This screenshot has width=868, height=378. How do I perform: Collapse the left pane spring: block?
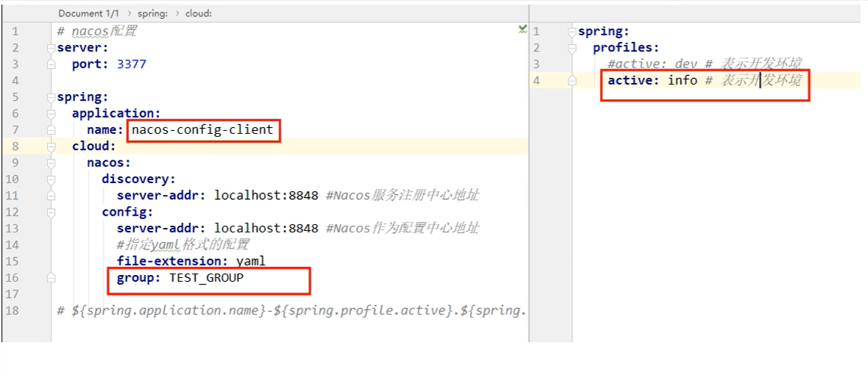tap(52, 97)
